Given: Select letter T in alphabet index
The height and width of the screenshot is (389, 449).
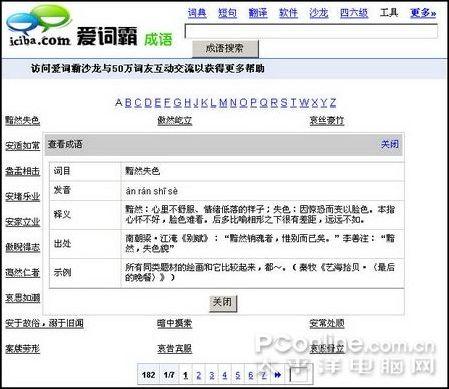Looking at the screenshot, I should [294, 103].
